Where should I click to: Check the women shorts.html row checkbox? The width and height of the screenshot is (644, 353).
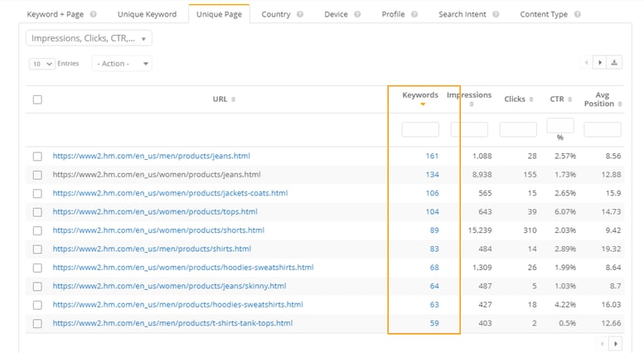(37, 230)
